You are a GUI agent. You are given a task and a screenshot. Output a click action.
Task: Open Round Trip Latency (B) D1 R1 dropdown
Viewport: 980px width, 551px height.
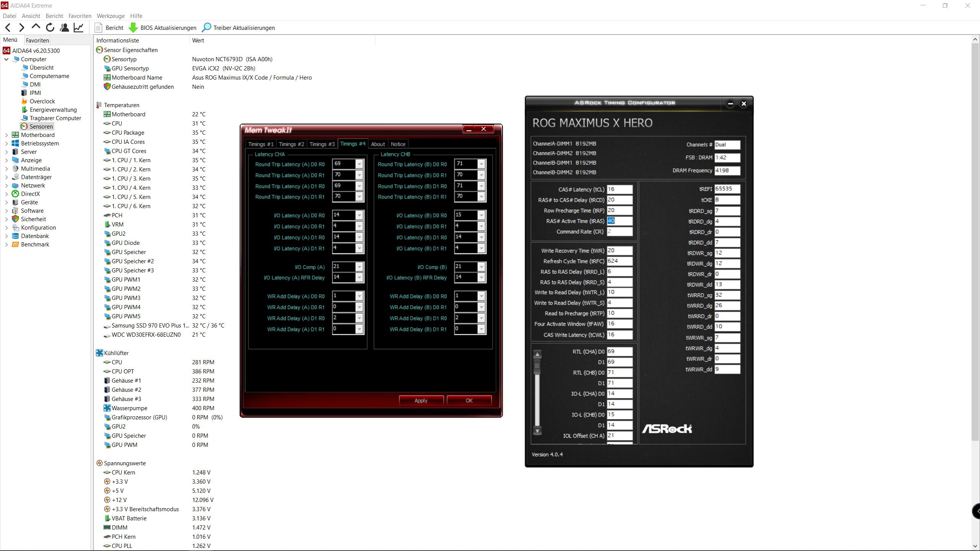click(x=481, y=197)
